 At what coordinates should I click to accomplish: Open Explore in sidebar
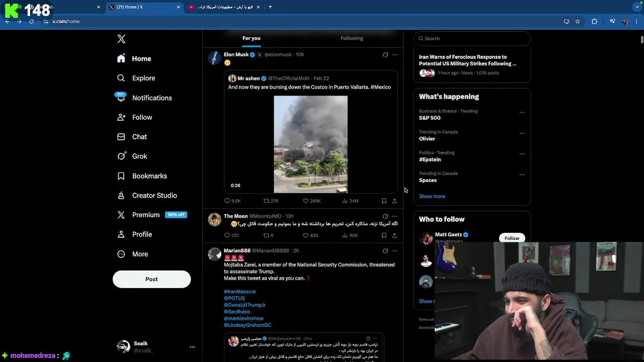(136, 78)
